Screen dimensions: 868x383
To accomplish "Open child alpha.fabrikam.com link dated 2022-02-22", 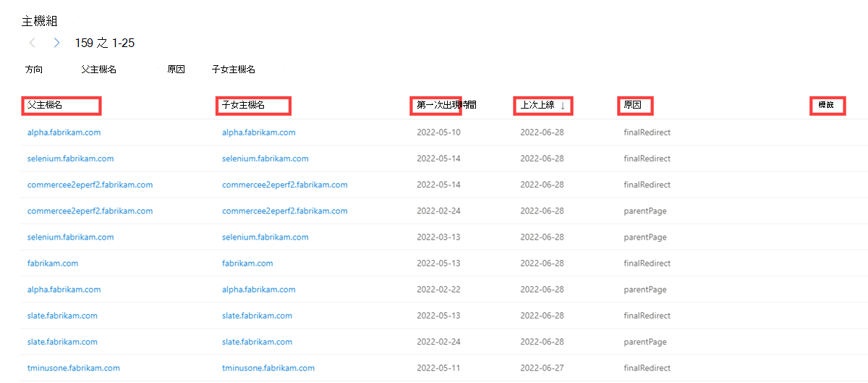I will point(259,289).
